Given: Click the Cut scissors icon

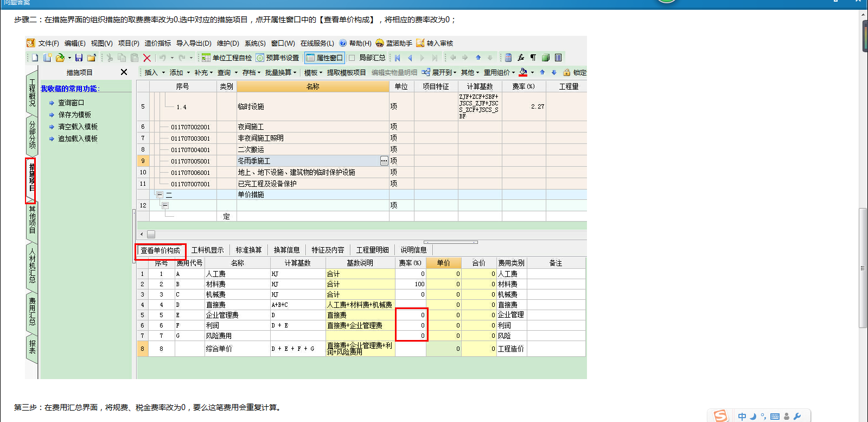Looking at the screenshot, I should pyautogui.click(x=110, y=58).
